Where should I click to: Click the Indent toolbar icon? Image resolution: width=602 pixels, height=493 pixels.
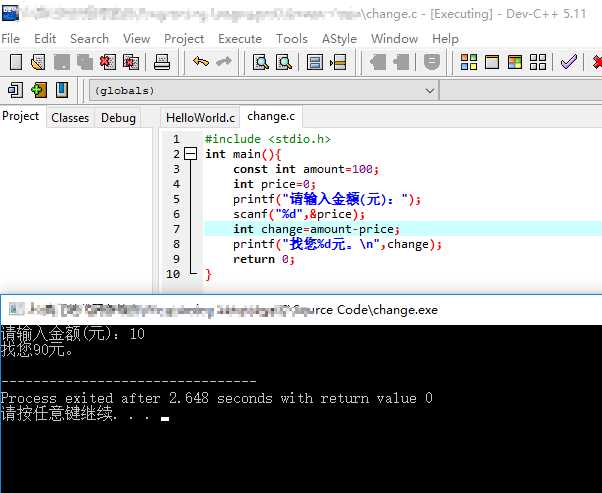tap(378, 62)
